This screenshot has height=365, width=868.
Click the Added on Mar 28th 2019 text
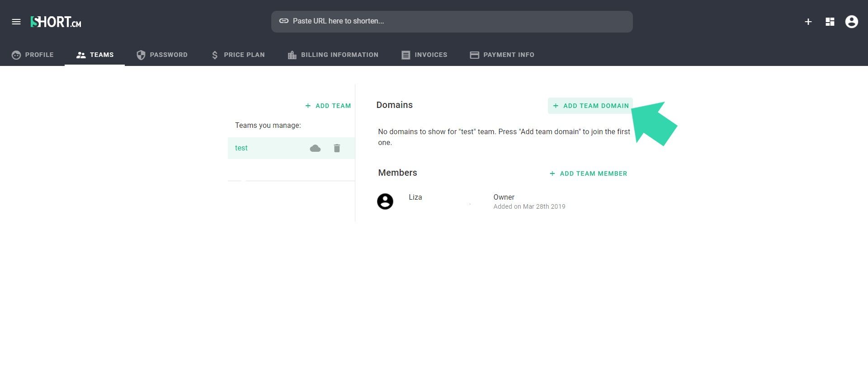pyautogui.click(x=529, y=206)
